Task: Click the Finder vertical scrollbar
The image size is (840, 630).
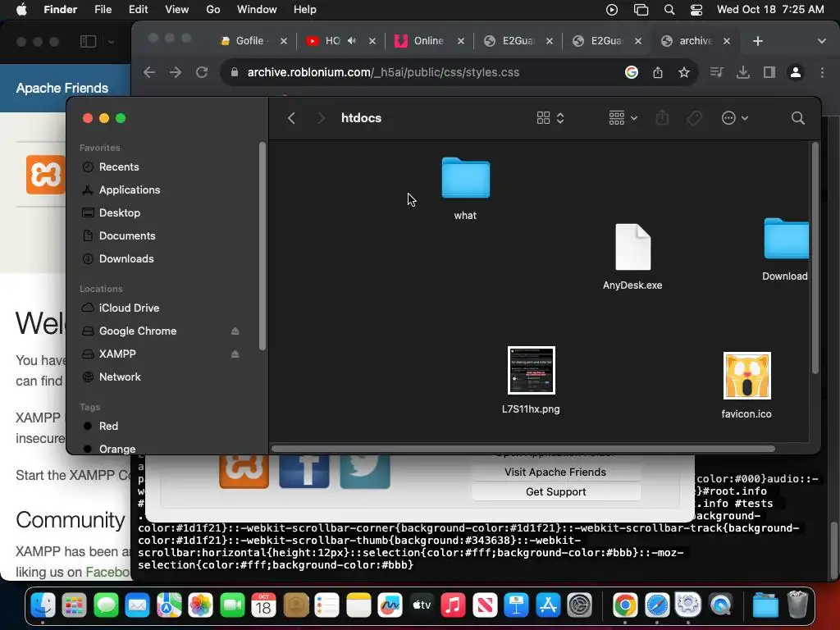Action: click(815, 258)
